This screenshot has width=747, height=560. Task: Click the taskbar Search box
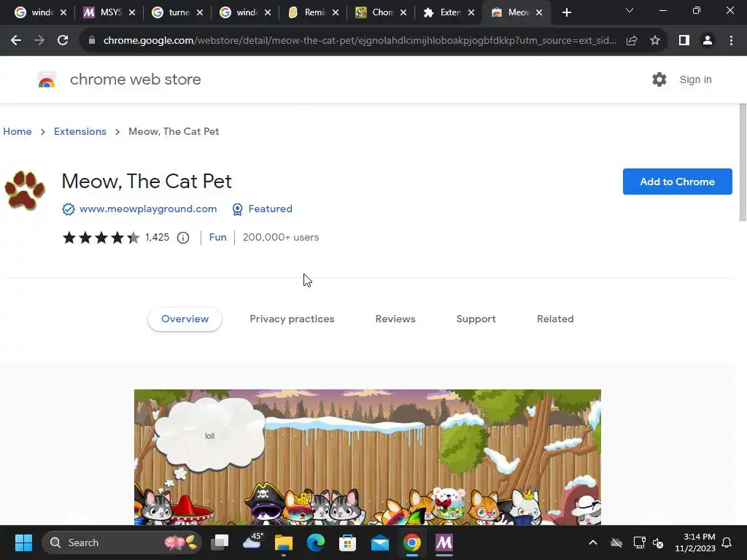122,542
